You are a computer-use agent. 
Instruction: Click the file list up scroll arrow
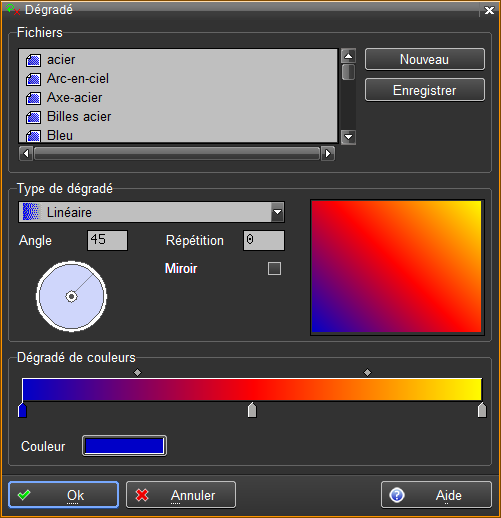point(348,56)
